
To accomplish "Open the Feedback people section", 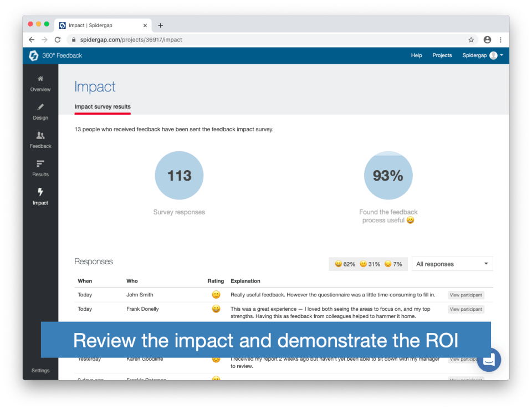I will point(40,140).
